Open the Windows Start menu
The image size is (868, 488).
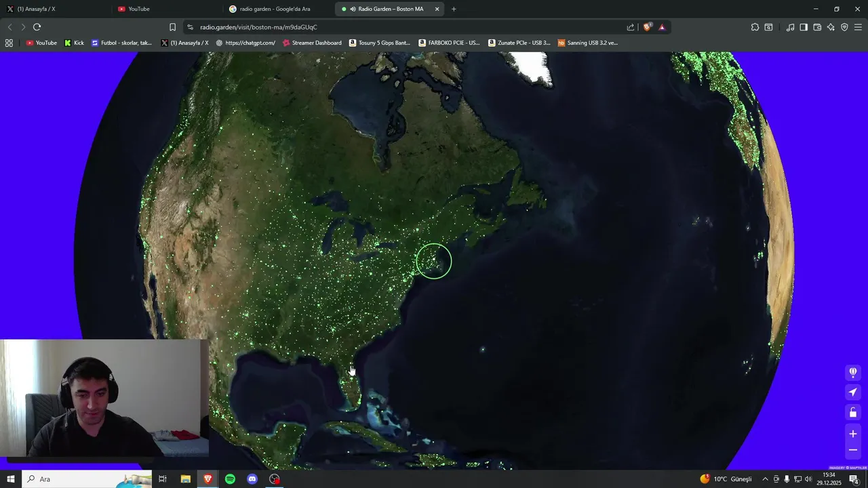click(11, 479)
